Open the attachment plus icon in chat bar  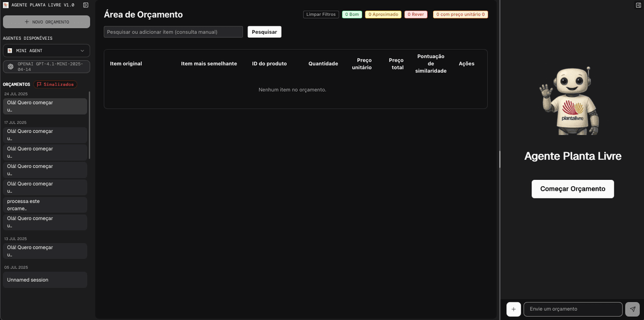(x=513, y=309)
